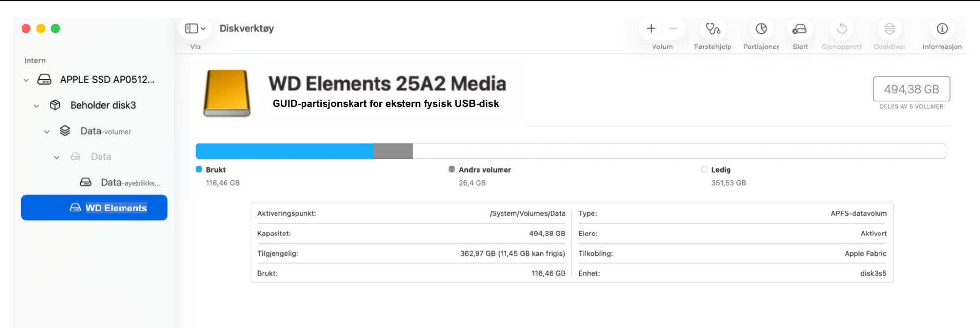Click the Kapasitet 494,38 GB value
The image size is (980, 328).
tap(547, 234)
